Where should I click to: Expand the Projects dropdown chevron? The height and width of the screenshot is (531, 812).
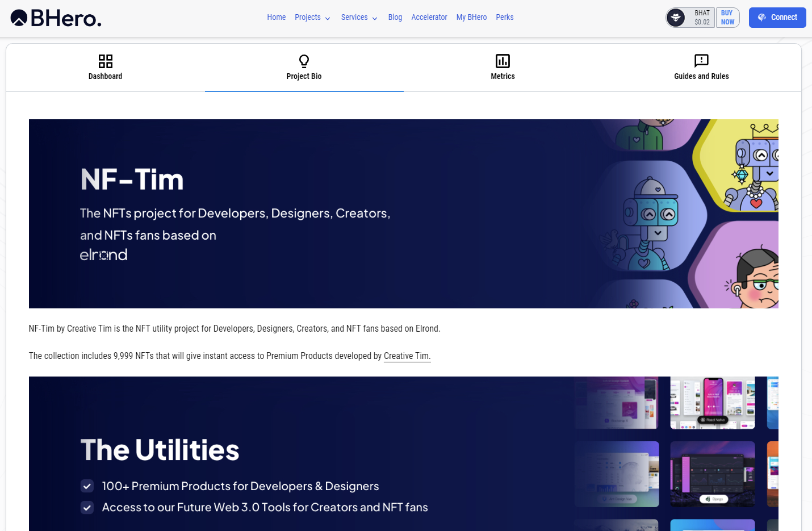point(328,18)
